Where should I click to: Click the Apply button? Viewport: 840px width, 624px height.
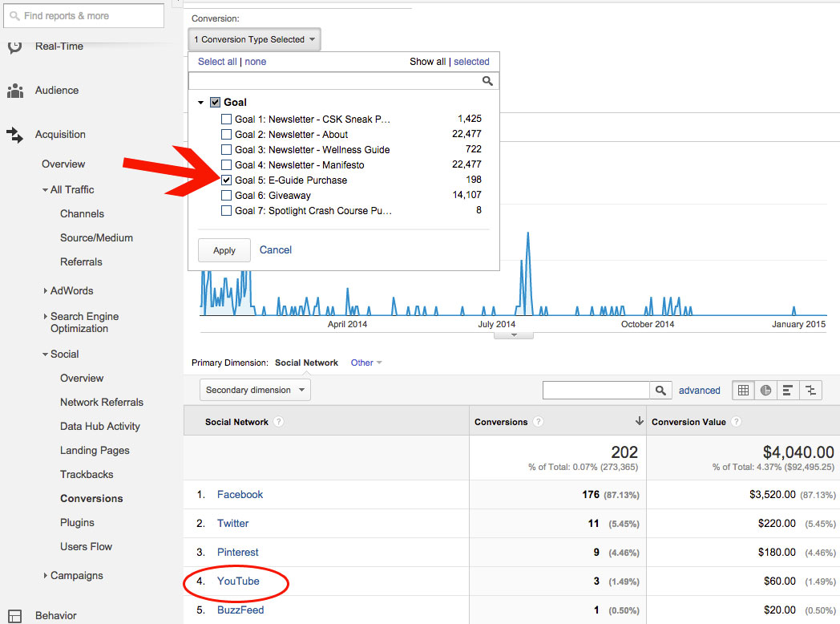224,250
